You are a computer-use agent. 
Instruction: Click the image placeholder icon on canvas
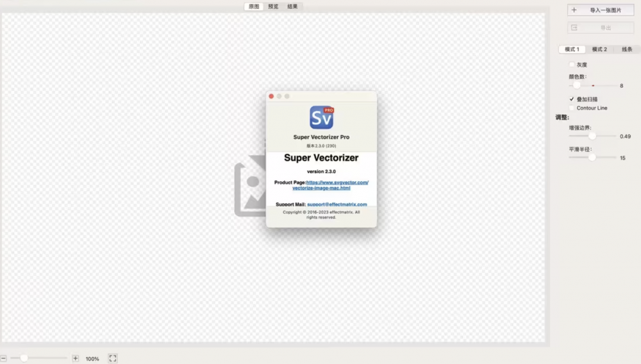pos(250,186)
